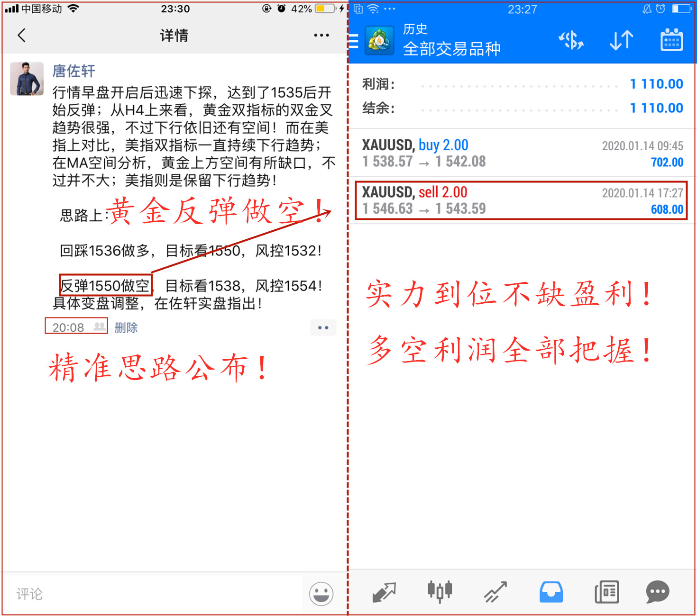Viewport: 697px width, 616px height.
Task: Switch to the candlestick Chart tab
Action: (440, 591)
